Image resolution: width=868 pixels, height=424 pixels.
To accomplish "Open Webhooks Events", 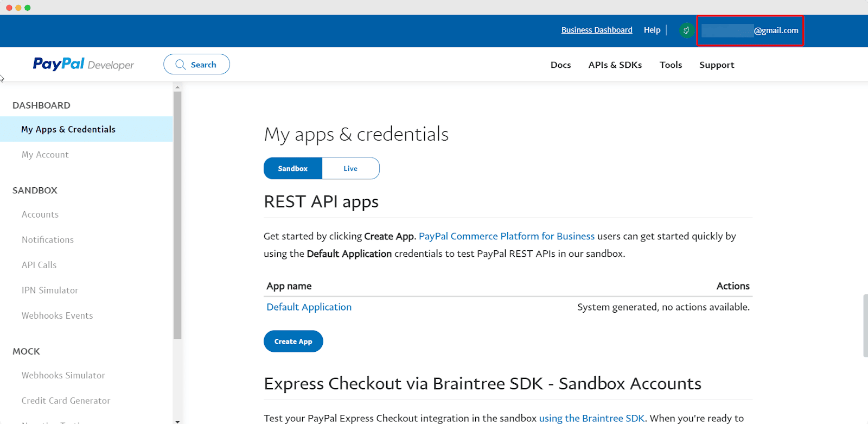I will point(57,315).
